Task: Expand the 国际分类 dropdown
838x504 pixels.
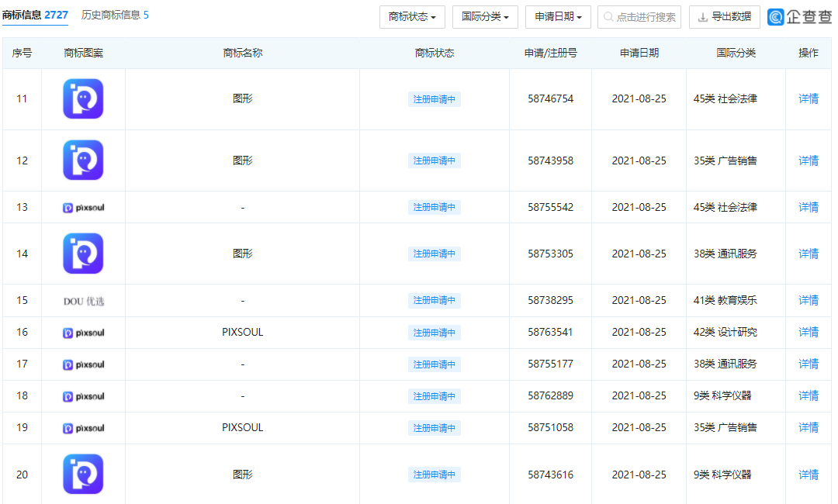Action: (484, 16)
